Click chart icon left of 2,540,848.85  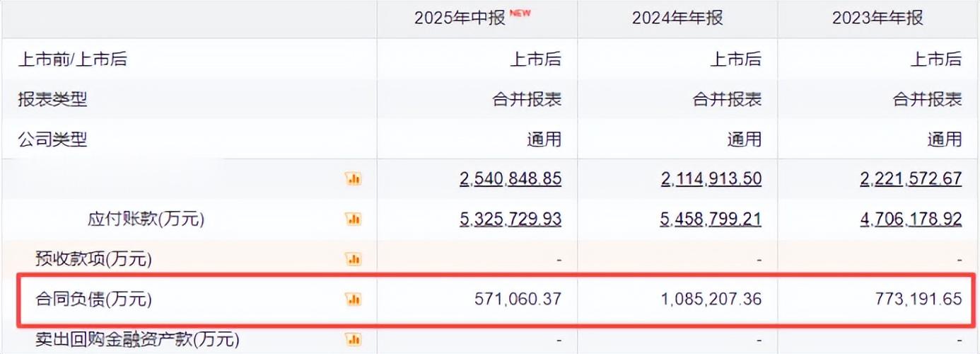[353, 178]
